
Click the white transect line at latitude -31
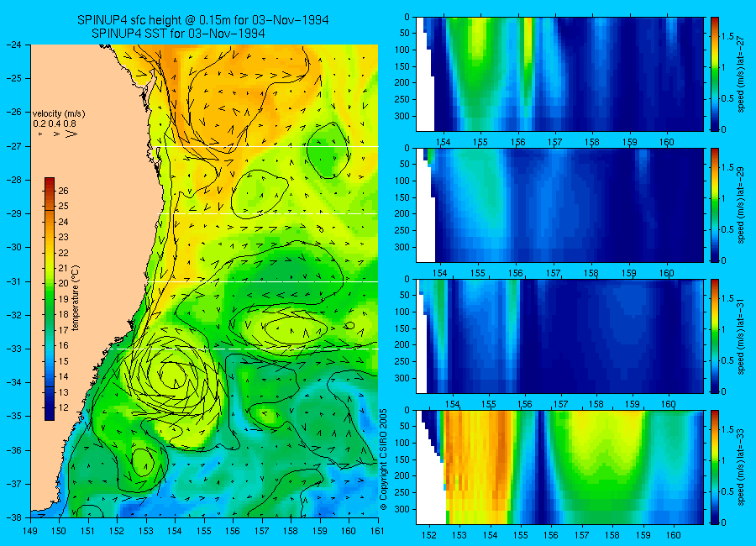click(x=263, y=281)
